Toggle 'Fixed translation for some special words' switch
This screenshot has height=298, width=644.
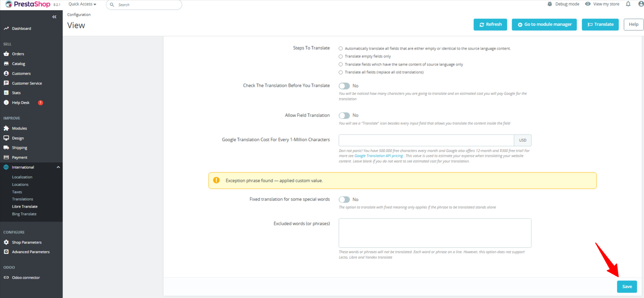(344, 199)
